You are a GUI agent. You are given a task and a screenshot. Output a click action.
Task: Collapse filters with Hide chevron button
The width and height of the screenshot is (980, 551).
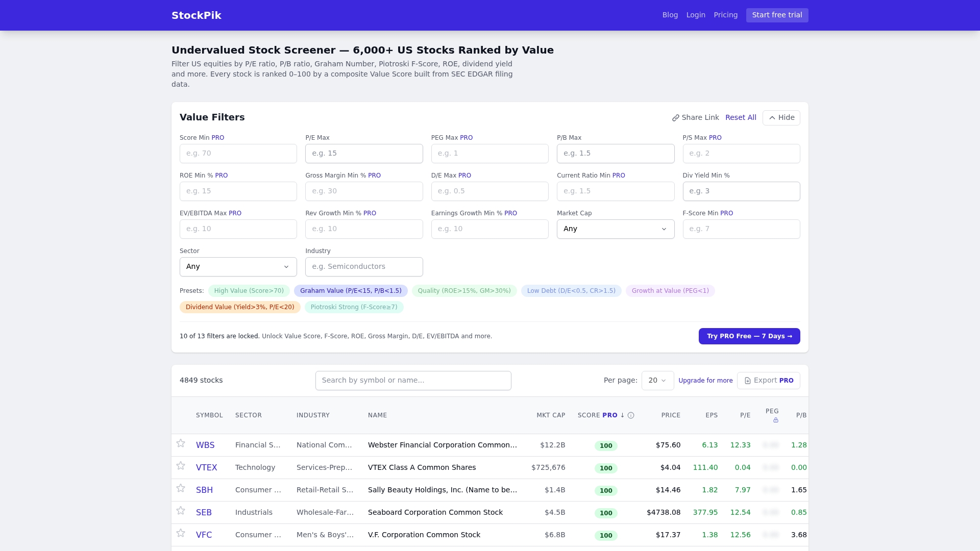[781, 118]
